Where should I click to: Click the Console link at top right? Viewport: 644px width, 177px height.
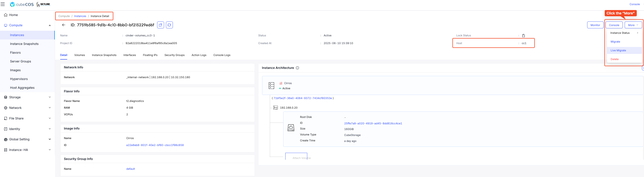(634, 4)
